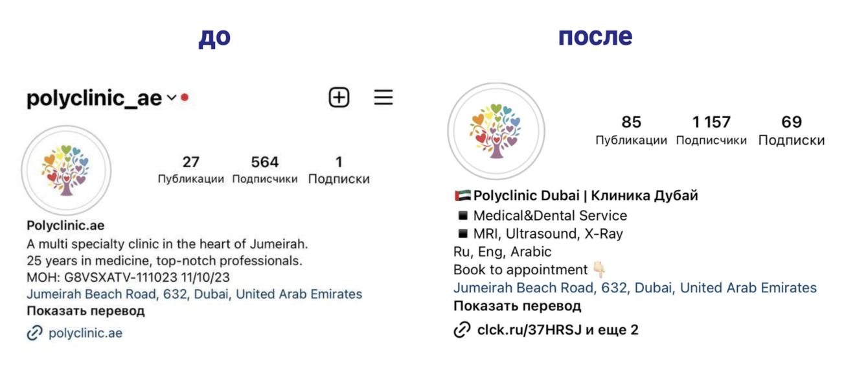Click left Jumeirah Beach Road address link

[x=194, y=294]
